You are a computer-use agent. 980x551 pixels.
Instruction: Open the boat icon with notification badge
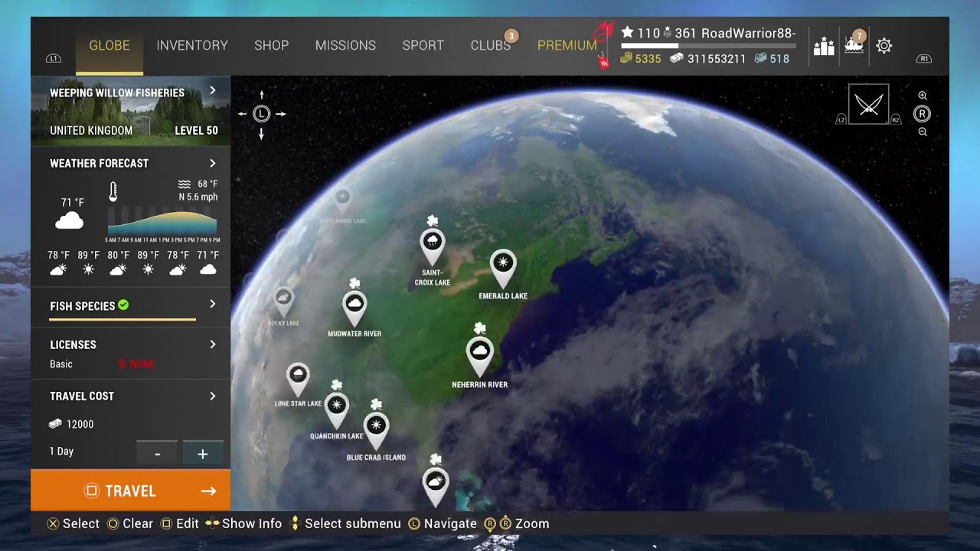pyautogui.click(x=854, y=44)
